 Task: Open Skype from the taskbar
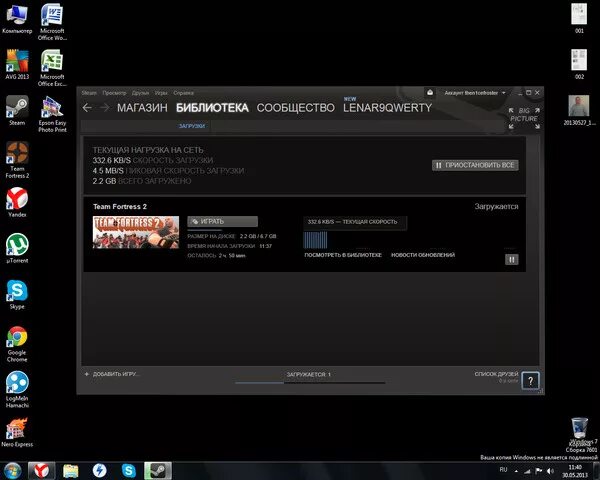click(129, 470)
